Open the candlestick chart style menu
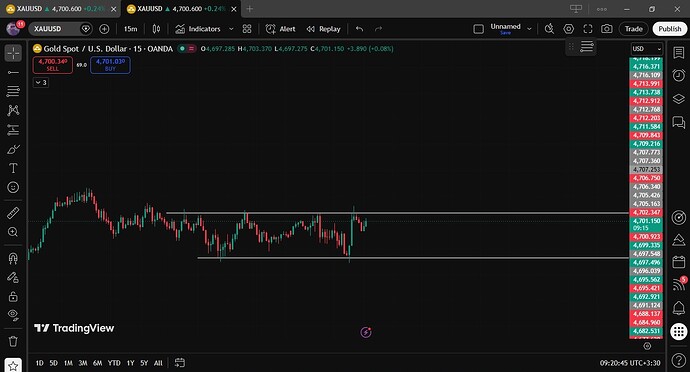The height and width of the screenshot is (372, 690). click(x=156, y=29)
